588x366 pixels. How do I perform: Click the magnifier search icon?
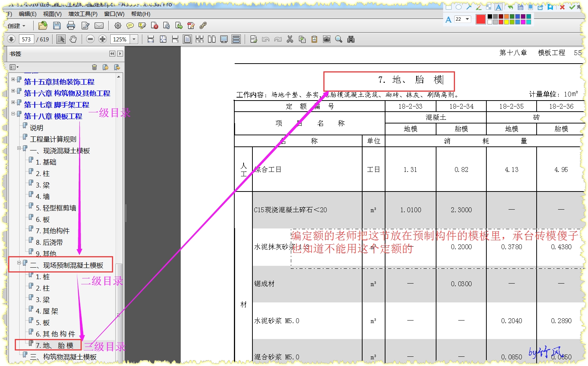click(x=339, y=39)
